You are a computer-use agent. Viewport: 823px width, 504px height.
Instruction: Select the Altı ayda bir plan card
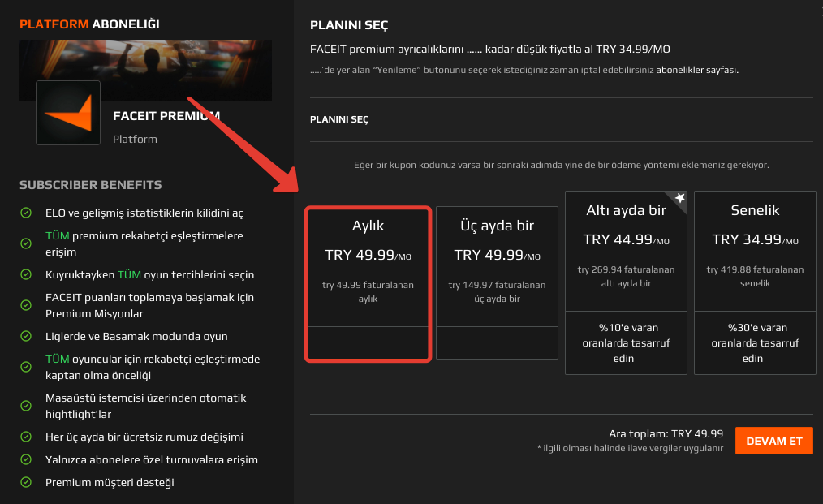point(626,282)
